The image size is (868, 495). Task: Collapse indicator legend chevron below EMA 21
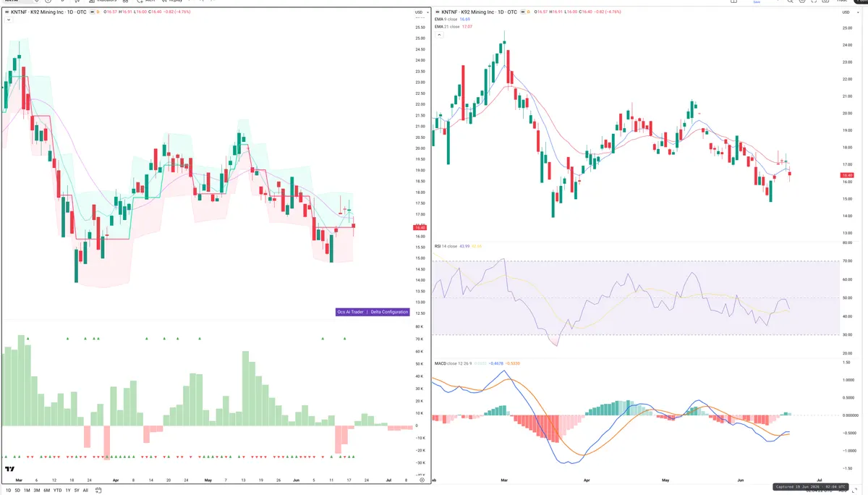tap(439, 35)
